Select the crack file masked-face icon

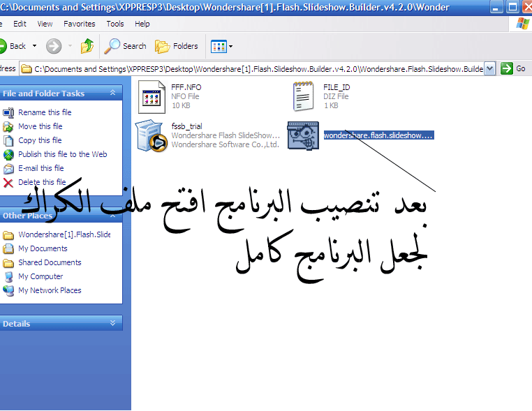tap(303, 135)
